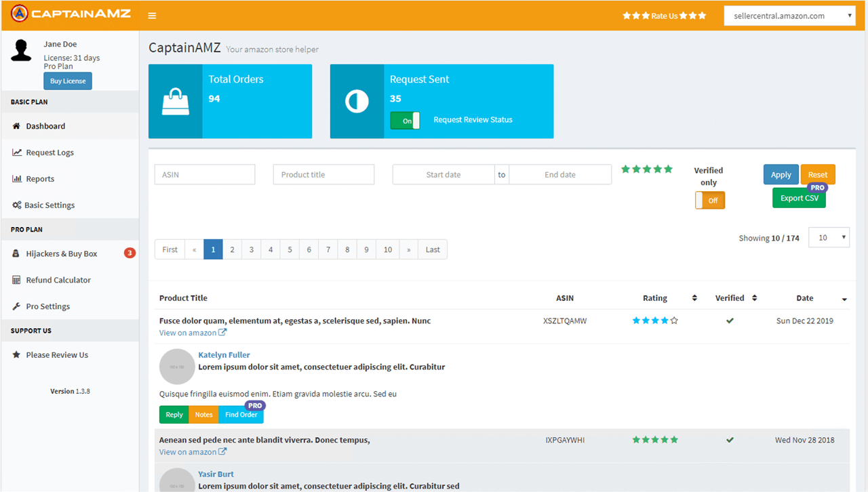The width and height of the screenshot is (868, 492).
Task: Open Request Logs in the sidebar
Action: pyautogui.click(x=50, y=152)
